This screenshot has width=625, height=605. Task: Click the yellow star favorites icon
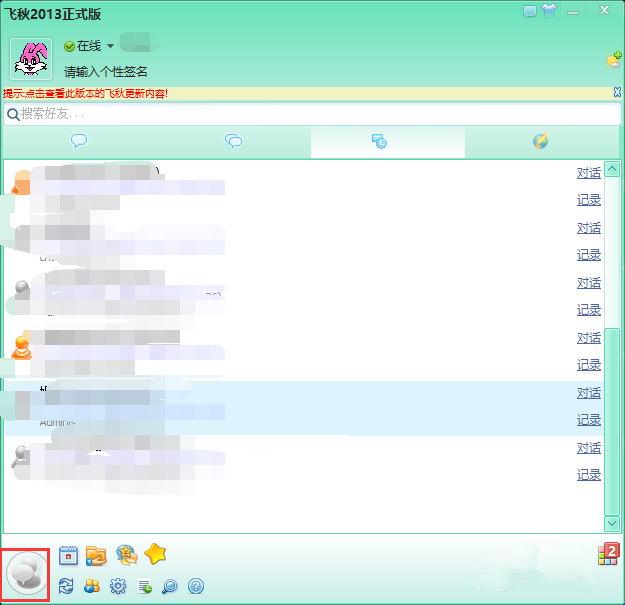(x=155, y=554)
